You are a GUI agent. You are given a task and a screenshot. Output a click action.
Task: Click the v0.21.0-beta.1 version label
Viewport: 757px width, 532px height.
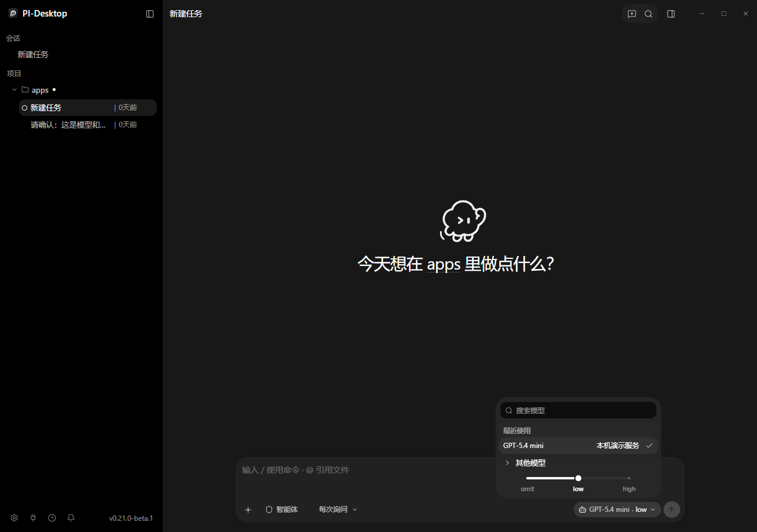131,518
